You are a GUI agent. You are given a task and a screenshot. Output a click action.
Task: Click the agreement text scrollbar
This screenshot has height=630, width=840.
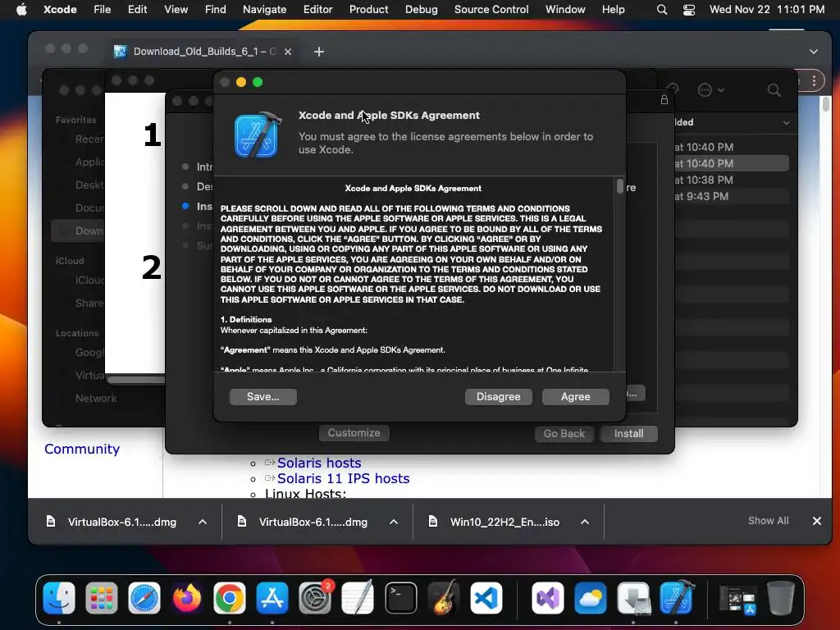(x=620, y=186)
